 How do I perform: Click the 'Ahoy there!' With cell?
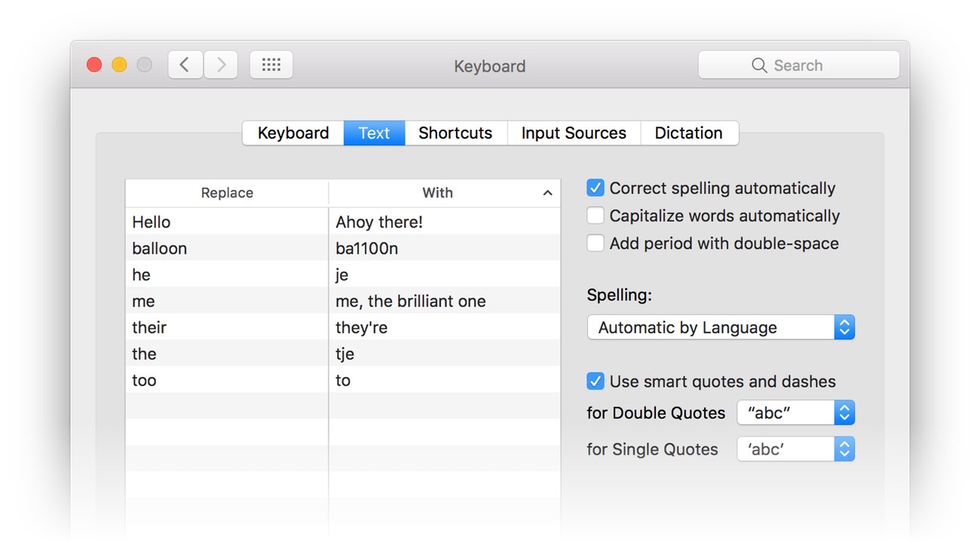coord(445,222)
